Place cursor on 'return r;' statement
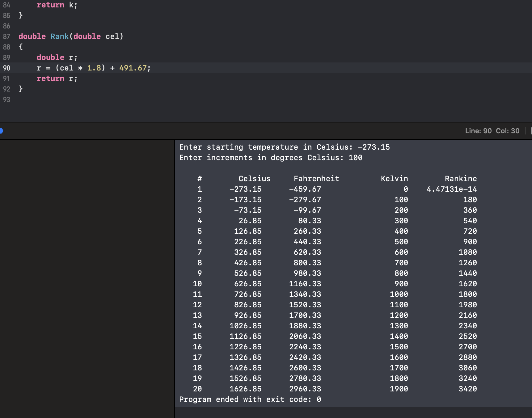The image size is (532, 418). click(57, 79)
